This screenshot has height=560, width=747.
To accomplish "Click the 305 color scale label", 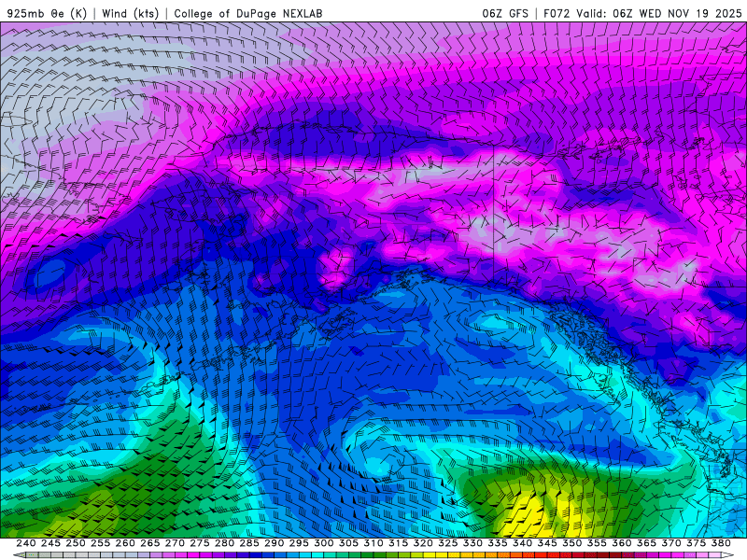I will [348, 543].
